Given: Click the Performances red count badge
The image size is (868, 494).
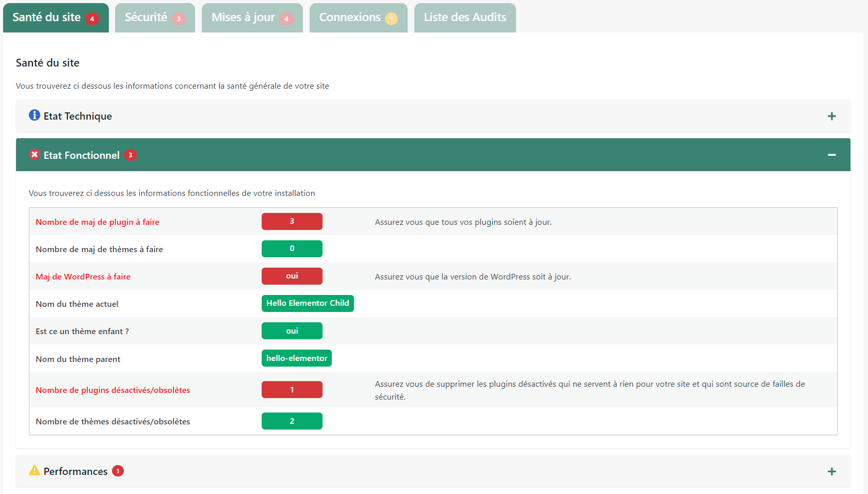Looking at the screenshot, I should pyautogui.click(x=118, y=471).
